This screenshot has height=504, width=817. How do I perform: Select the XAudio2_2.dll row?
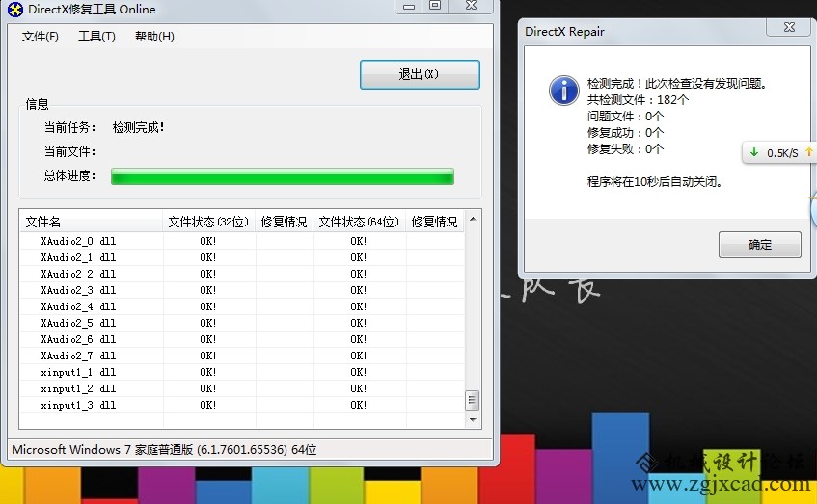coord(242,274)
